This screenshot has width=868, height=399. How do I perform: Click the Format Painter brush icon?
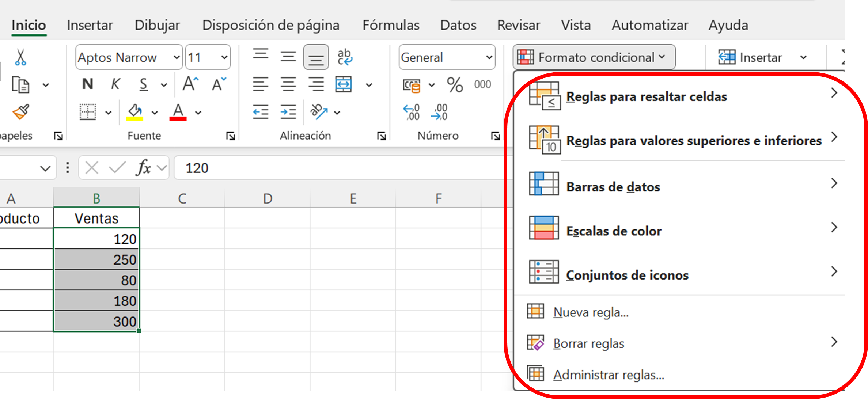pos(20,112)
